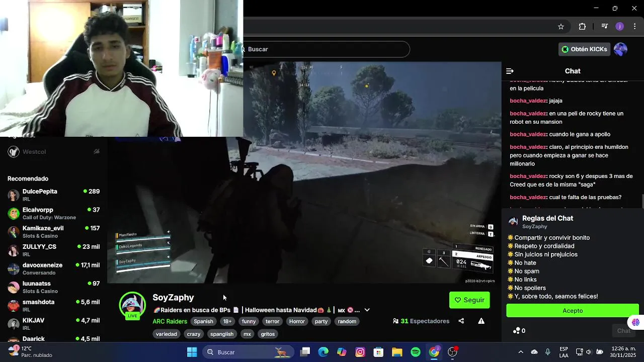
Task: Open the weather widget showing 12°C
Action: coord(30,352)
